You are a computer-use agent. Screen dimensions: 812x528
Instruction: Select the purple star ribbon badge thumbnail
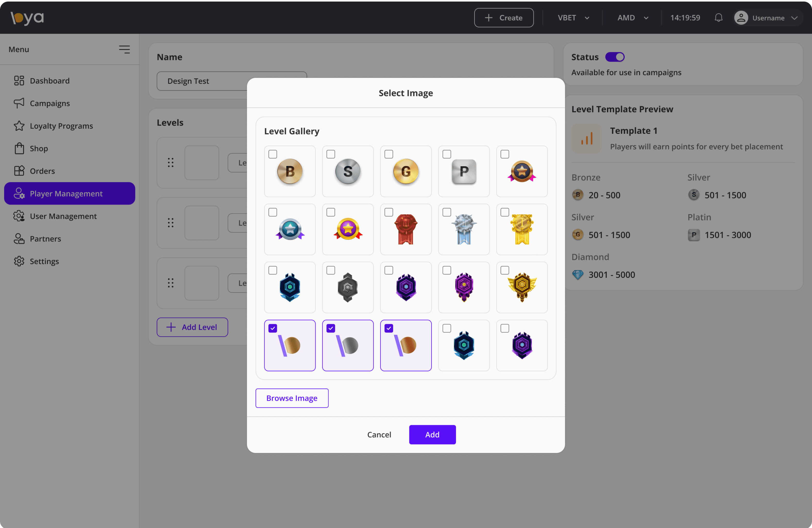click(348, 229)
